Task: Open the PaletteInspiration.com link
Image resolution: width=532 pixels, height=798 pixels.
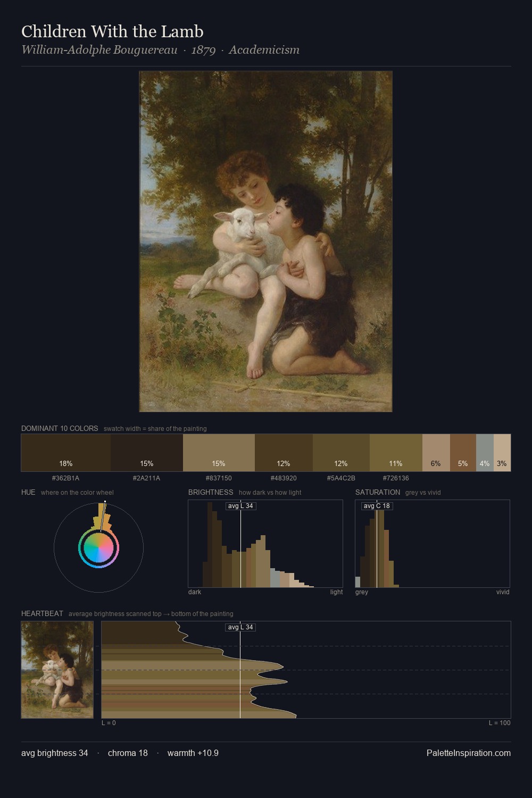Action: 469,753
